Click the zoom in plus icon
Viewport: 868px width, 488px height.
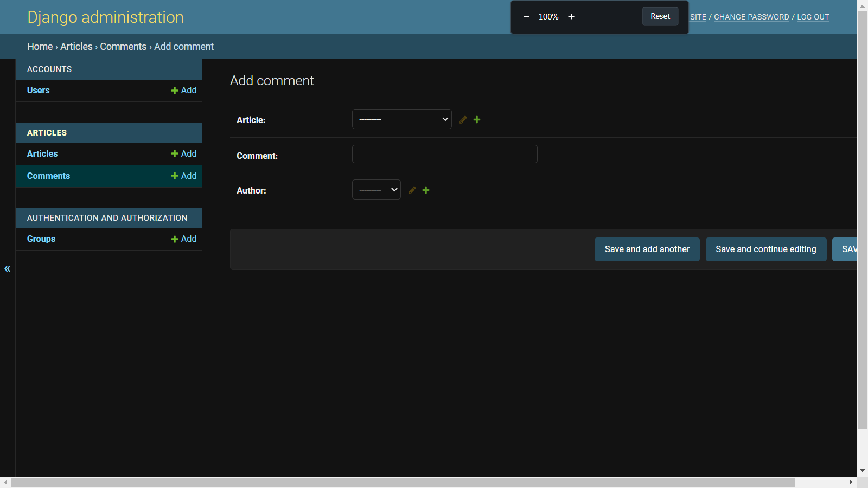(571, 17)
